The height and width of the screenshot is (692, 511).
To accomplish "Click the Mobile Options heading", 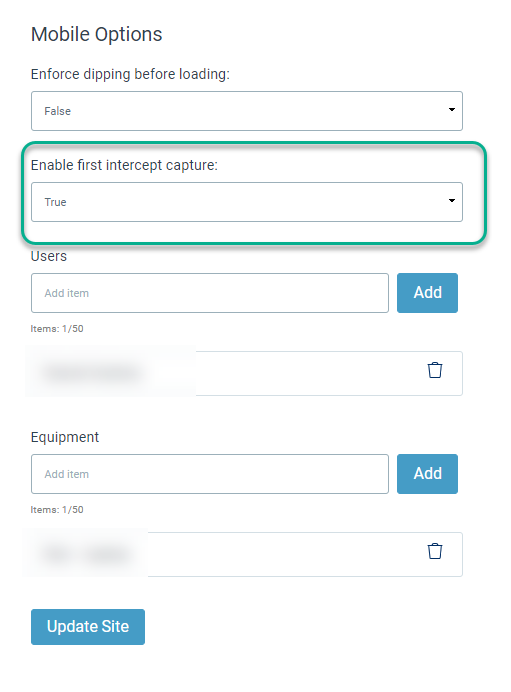I will coord(97,34).
